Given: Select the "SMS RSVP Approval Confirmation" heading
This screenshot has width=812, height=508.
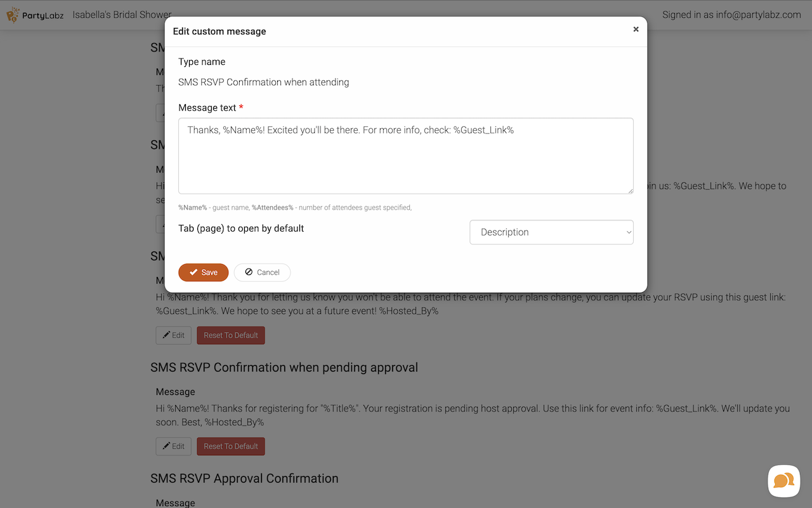Looking at the screenshot, I should [x=244, y=479].
